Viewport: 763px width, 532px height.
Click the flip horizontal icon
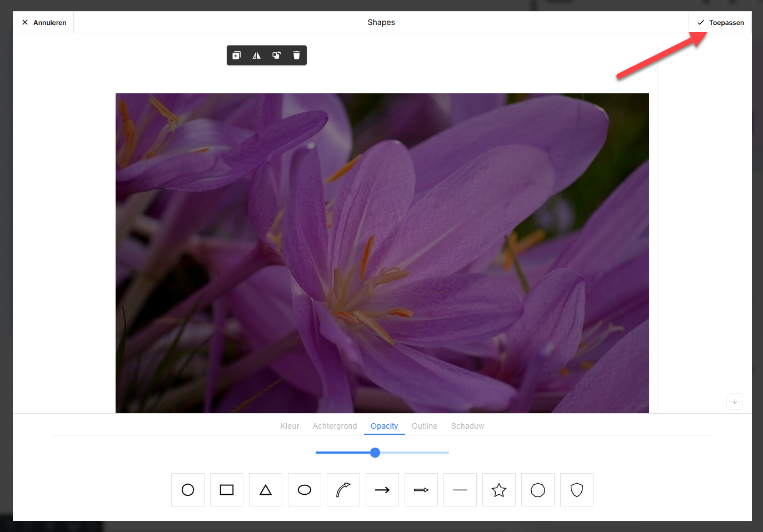coord(256,56)
